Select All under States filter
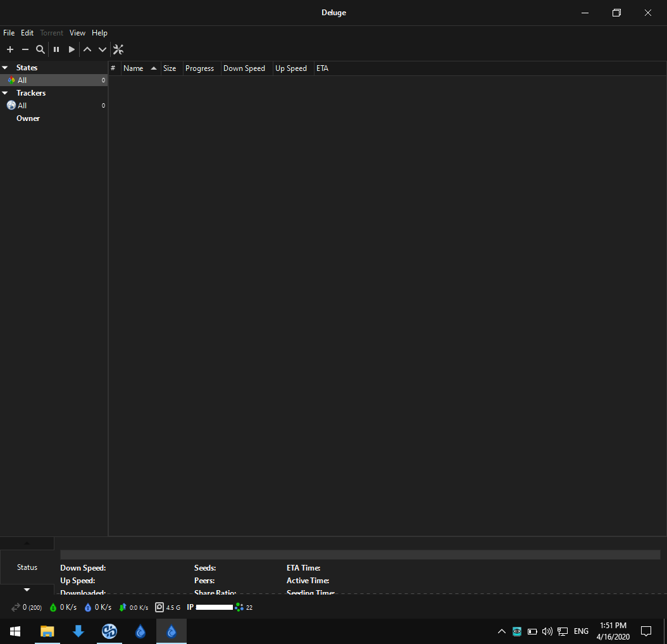The width and height of the screenshot is (667, 644). 54,80
